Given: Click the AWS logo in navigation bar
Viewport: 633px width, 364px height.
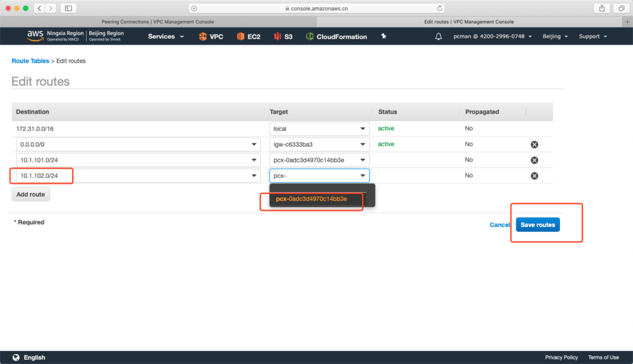Looking at the screenshot, I should pyautogui.click(x=35, y=36).
